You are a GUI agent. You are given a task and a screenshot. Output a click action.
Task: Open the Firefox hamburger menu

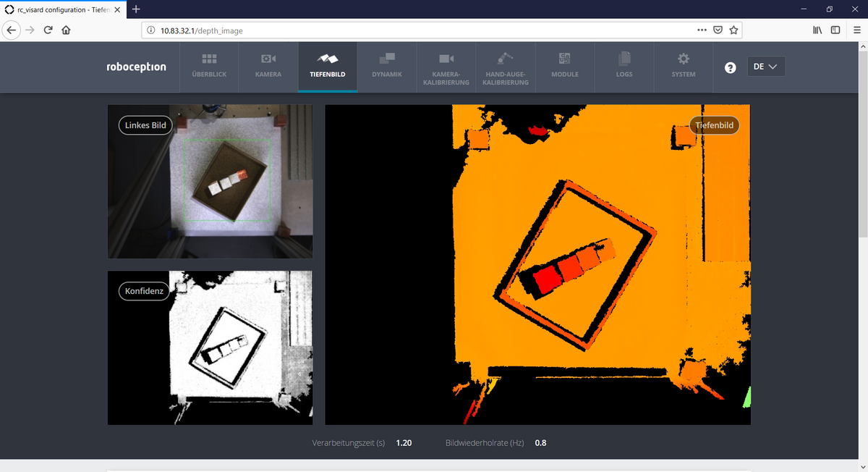857,30
